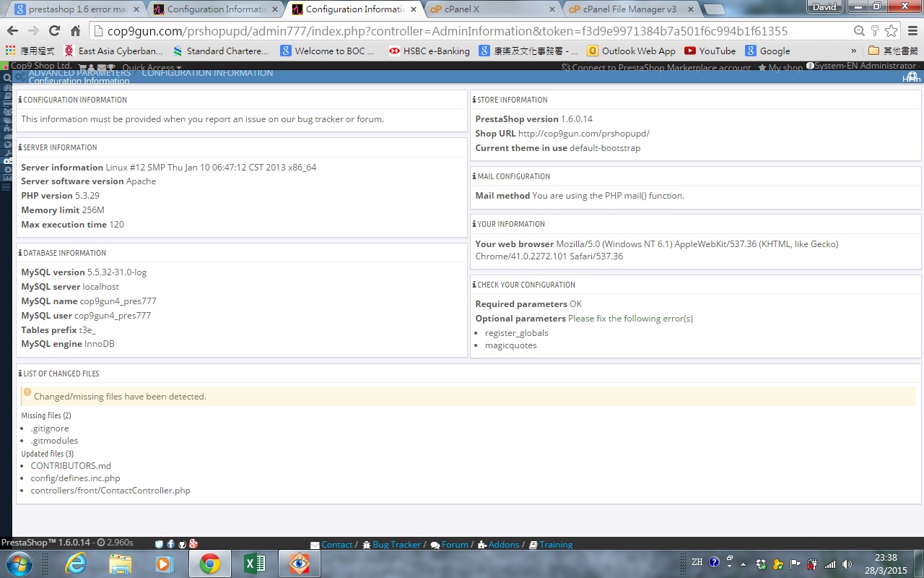
Task: Open the Addons footer link
Action: (x=498, y=545)
